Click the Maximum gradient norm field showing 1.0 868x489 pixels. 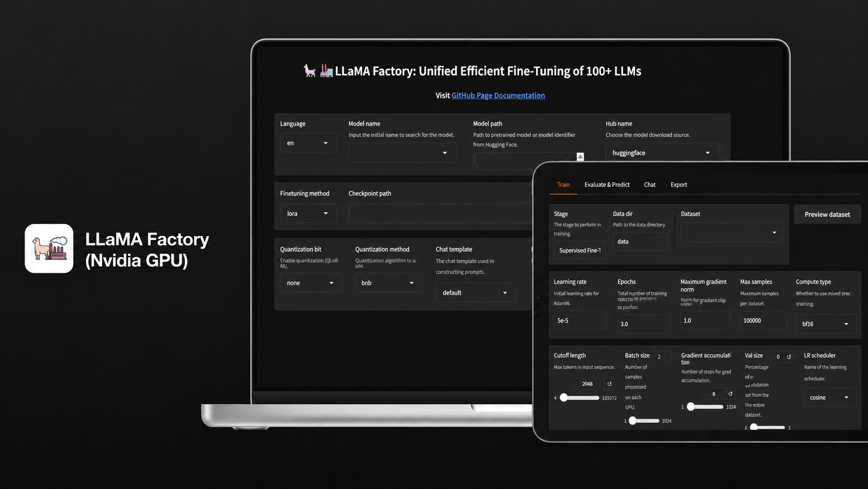[x=705, y=321]
